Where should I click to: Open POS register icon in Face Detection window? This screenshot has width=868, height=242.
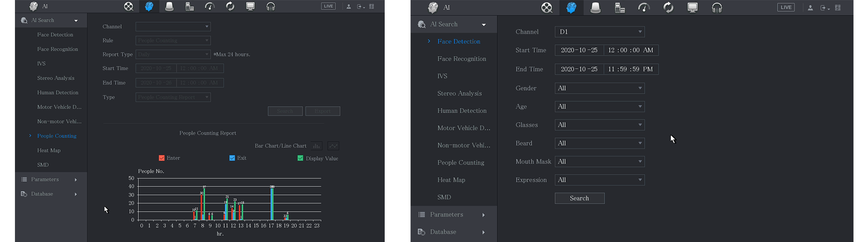(619, 8)
